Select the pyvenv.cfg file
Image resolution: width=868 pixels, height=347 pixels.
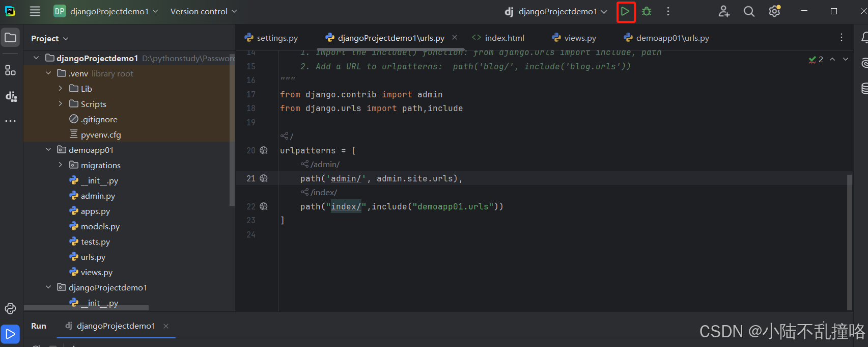pos(101,135)
